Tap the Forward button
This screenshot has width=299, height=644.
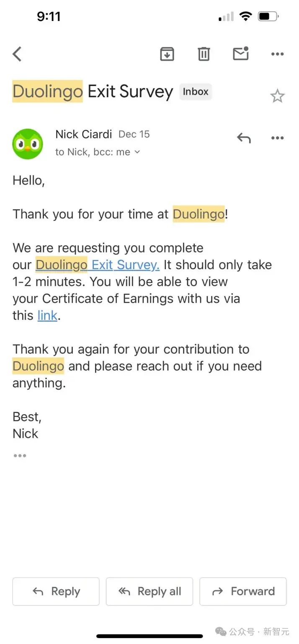coord(243,592)
